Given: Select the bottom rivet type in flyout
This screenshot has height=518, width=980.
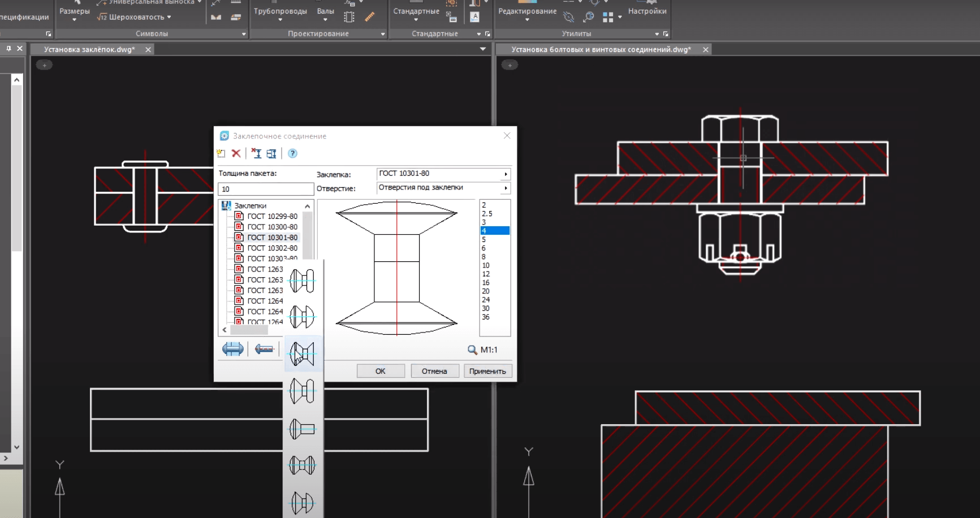Looking at the screenshot, I should click(x=303, y=503).
